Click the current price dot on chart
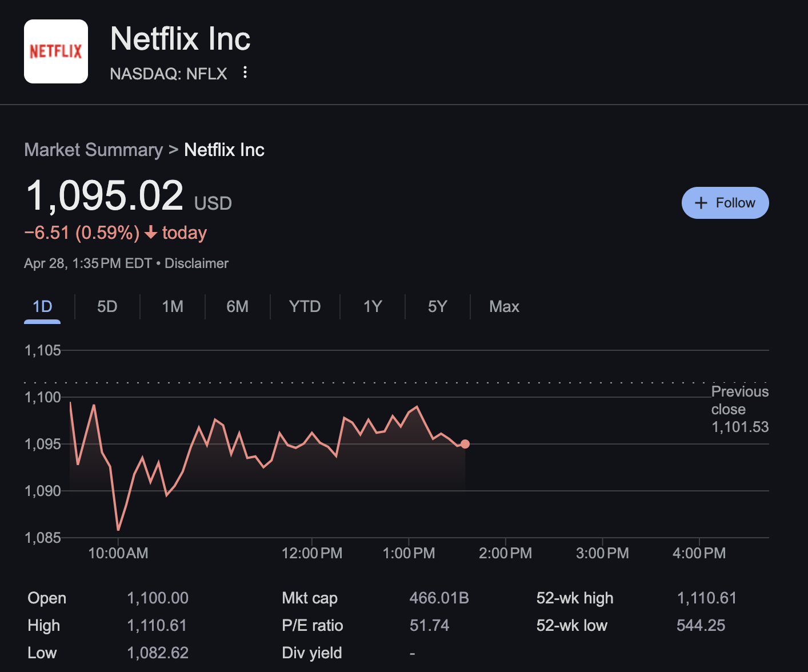The width and height of the screenshot is (808, 672). [465, 444]
